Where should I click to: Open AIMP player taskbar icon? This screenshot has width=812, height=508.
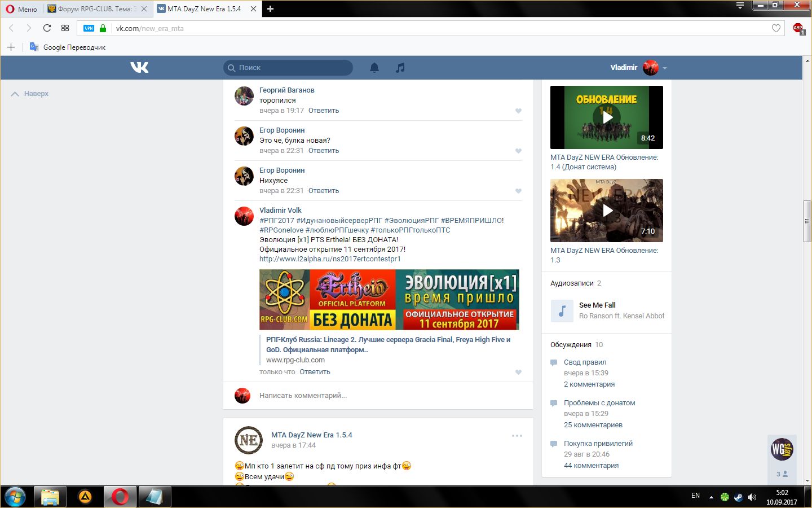point(85,497)
